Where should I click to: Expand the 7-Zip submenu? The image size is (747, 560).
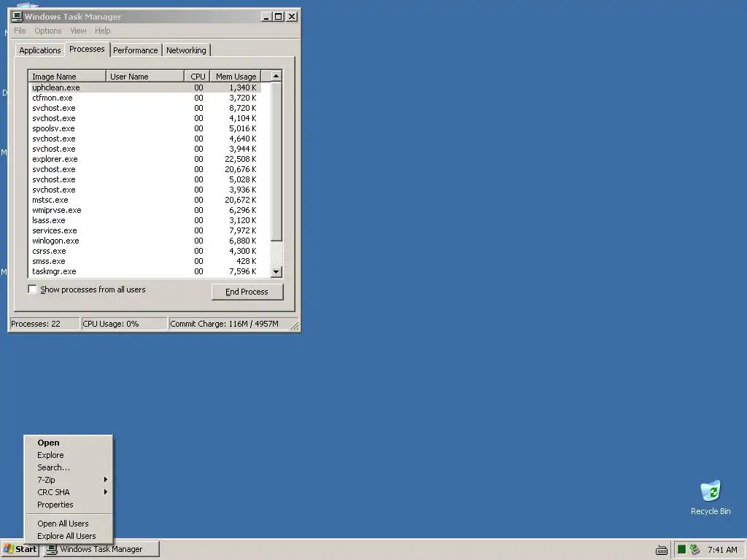[x=69, y=480]
